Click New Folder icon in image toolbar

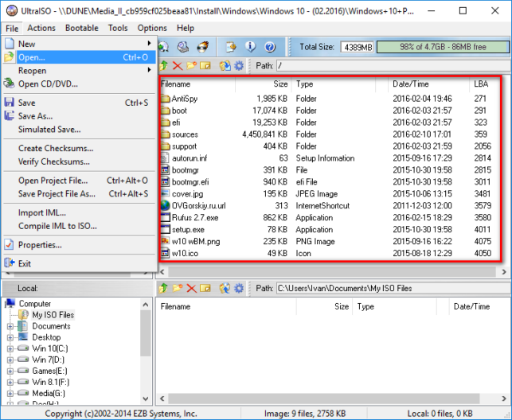coord(192,66)
